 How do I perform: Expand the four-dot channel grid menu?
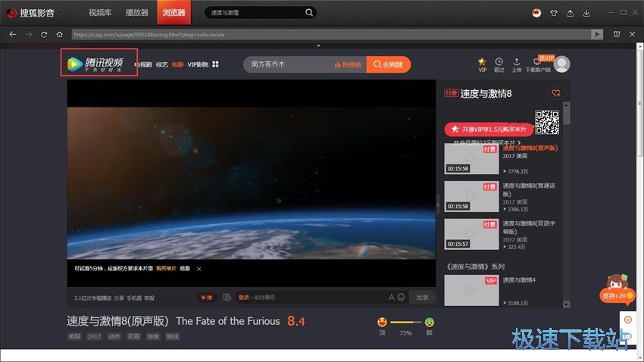coord(216,64)
